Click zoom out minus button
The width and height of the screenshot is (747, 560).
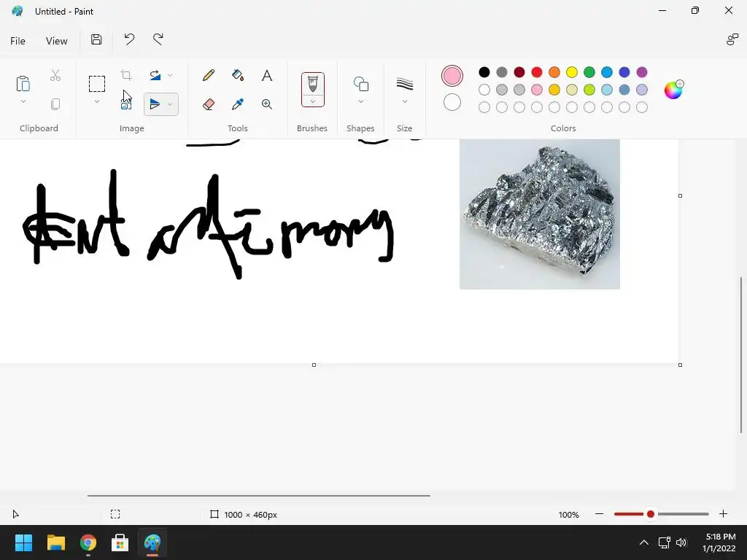600,514
